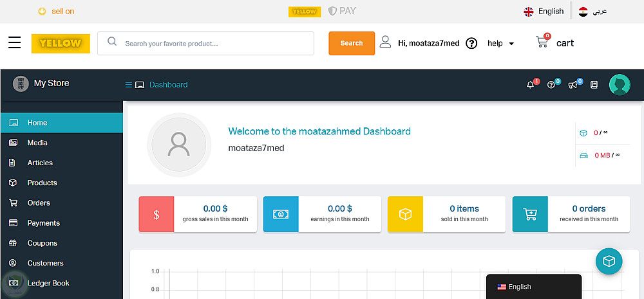Open Orders in sidebar
Viewport: 644px width, 299px height.
[62, 203]
